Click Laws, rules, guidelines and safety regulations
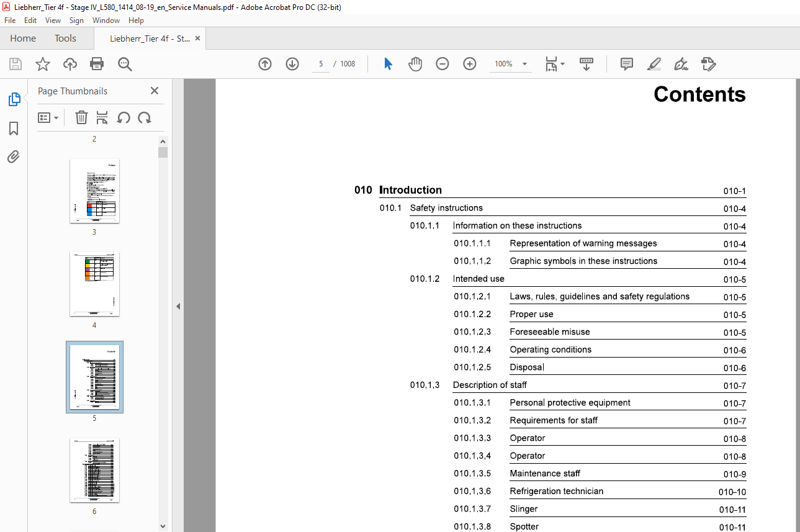This screenshot has height=532, width=800. click(600, 296)
